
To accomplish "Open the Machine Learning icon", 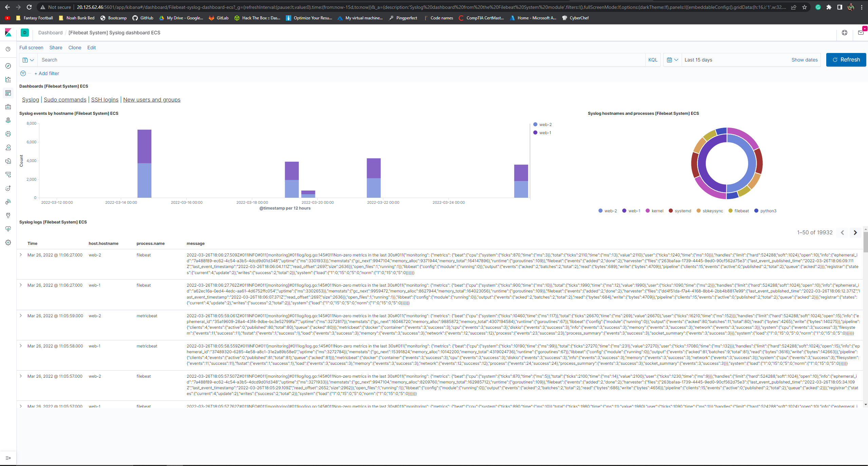I will [8, 133].
